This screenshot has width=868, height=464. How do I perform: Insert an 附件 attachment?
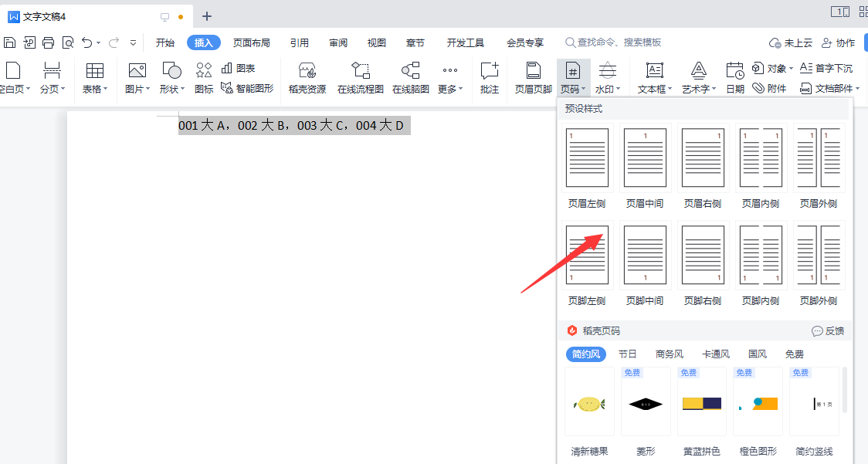coord(769,88)
